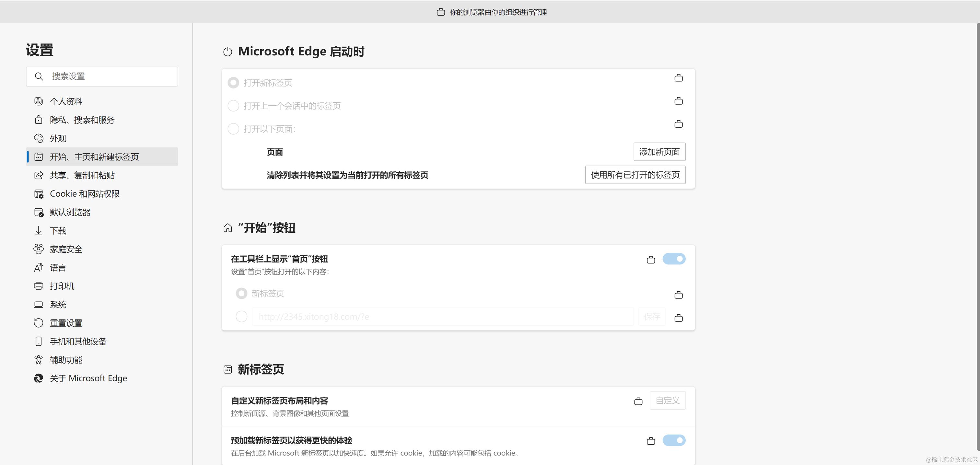This screenshot has height=465, width=980.
Task: Click the 添加新页面 button
Action: coord(659,152)
